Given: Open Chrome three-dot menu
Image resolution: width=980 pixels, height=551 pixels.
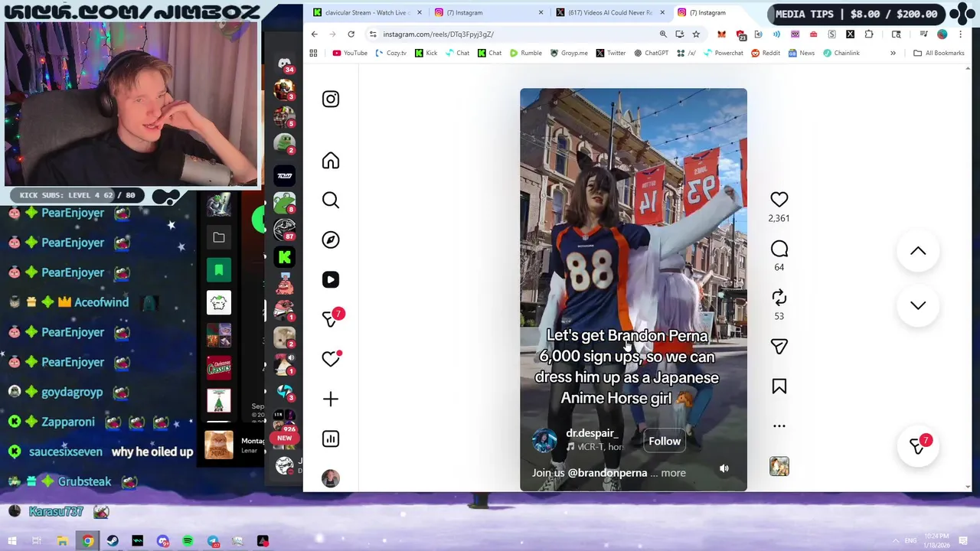Looking at the screenshot, I should [x=960, y=34].
